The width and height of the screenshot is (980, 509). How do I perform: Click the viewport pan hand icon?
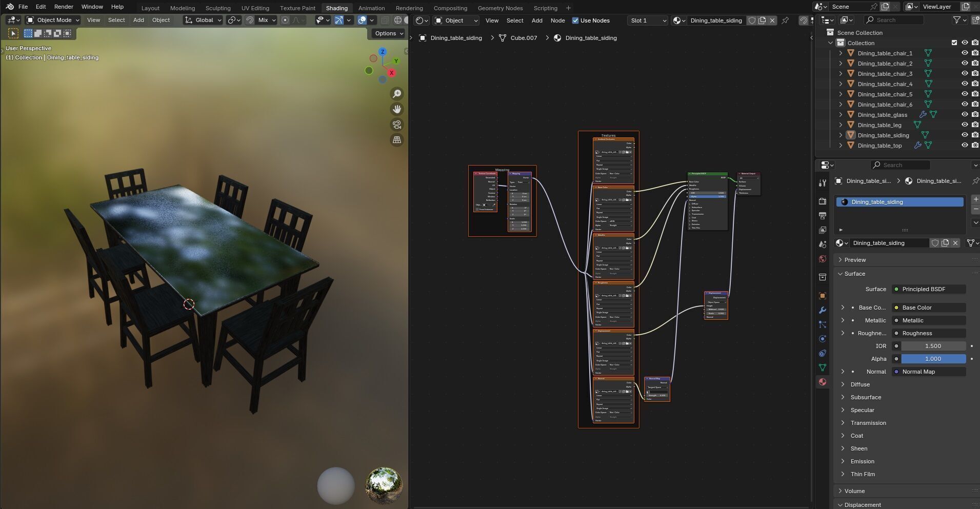point(397,109)
